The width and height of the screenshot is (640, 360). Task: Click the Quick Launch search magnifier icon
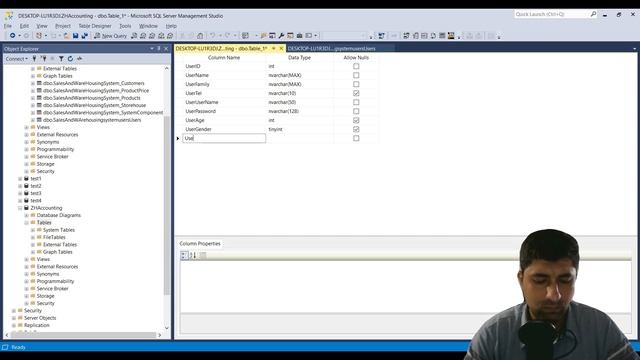pyautogui.click(x=593, y=14)
